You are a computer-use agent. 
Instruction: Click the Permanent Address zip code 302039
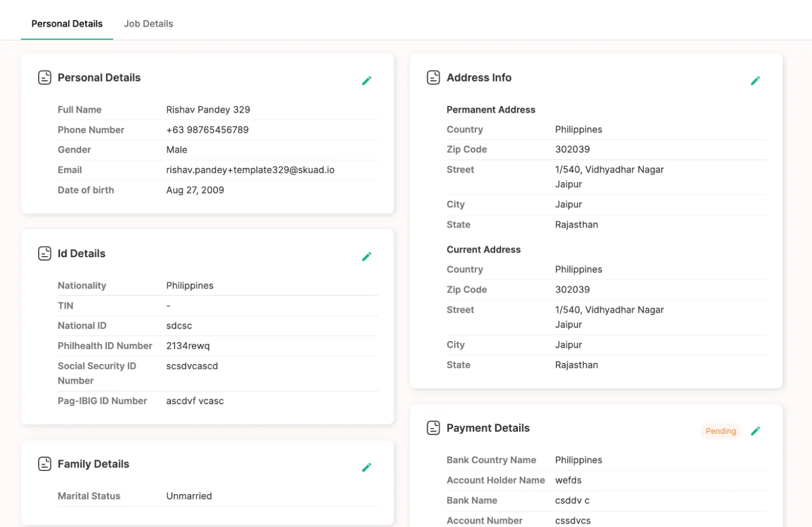572,150
